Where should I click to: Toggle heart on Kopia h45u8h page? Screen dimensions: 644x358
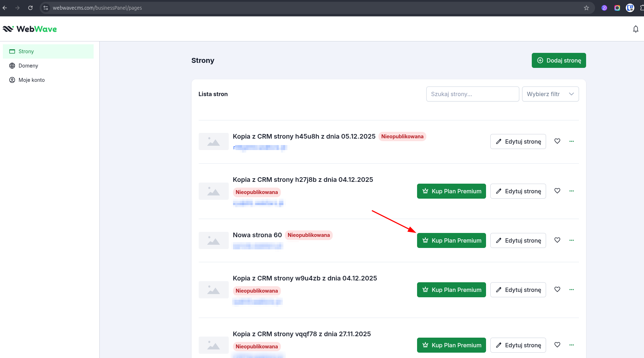click(x=557, y=141)
